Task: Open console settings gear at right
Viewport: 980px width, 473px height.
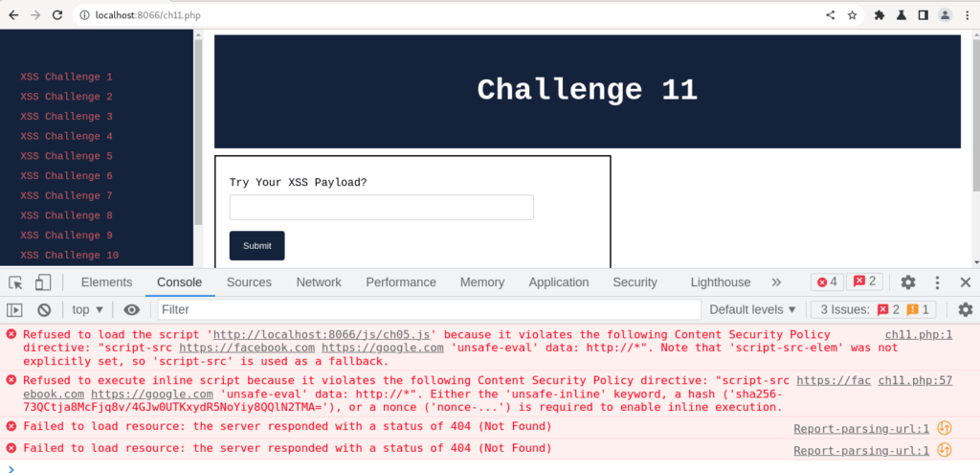Action: tap(965, 309)
